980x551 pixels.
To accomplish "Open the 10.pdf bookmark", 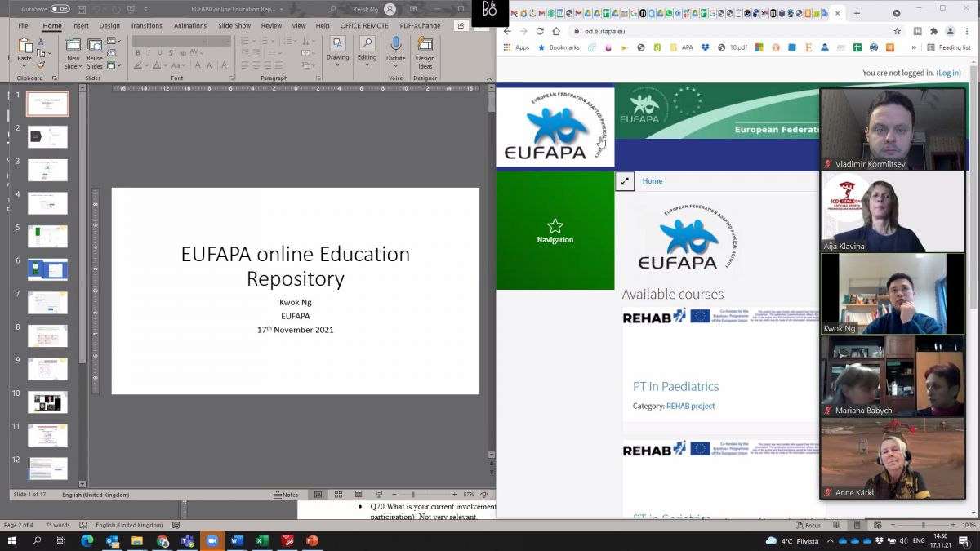I will coord(733,47).
